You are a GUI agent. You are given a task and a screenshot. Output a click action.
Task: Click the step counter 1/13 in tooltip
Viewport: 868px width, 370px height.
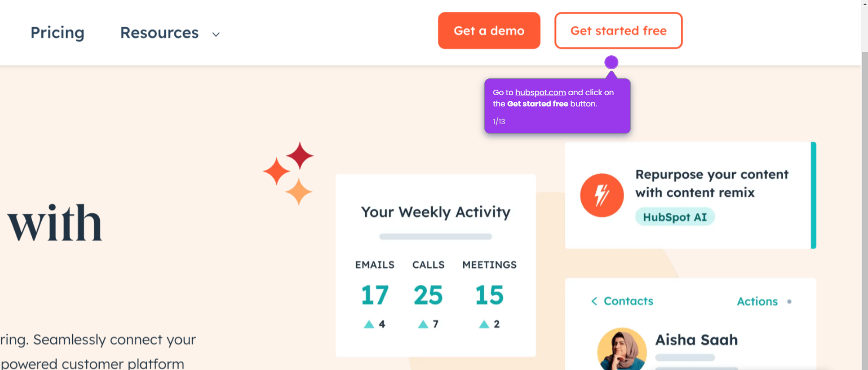pos(499,121)
